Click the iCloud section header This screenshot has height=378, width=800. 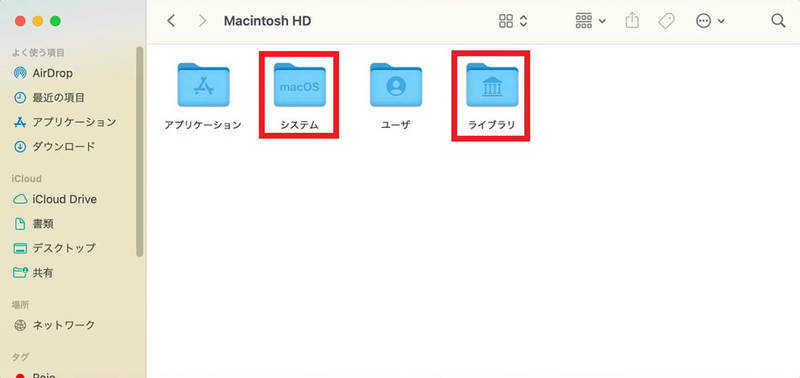click(x=27, y=179)
